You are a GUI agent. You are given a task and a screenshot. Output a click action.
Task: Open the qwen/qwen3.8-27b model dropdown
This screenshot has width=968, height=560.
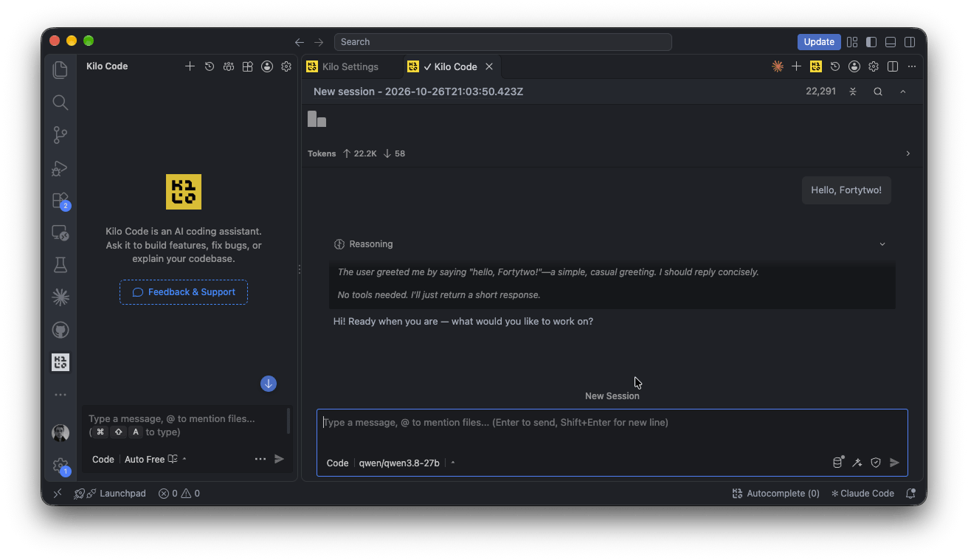click(x=407, y=463)
